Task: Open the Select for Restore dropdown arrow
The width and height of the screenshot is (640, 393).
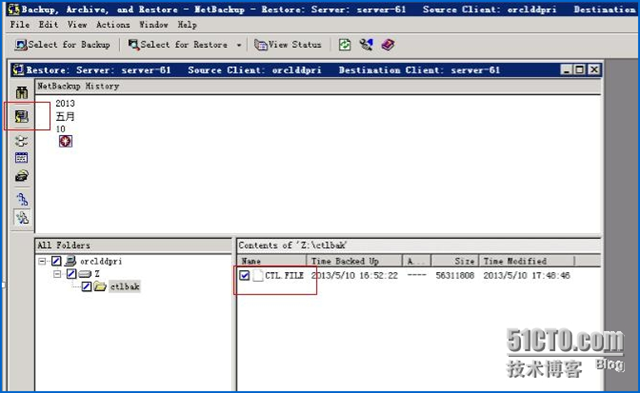Action: pyautogui.click(x=239, y=45)
